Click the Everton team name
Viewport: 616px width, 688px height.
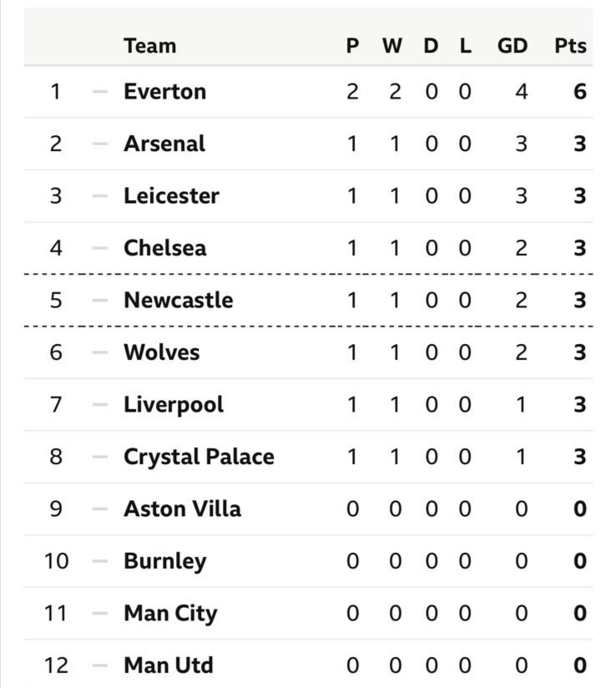tap(164, 91)
